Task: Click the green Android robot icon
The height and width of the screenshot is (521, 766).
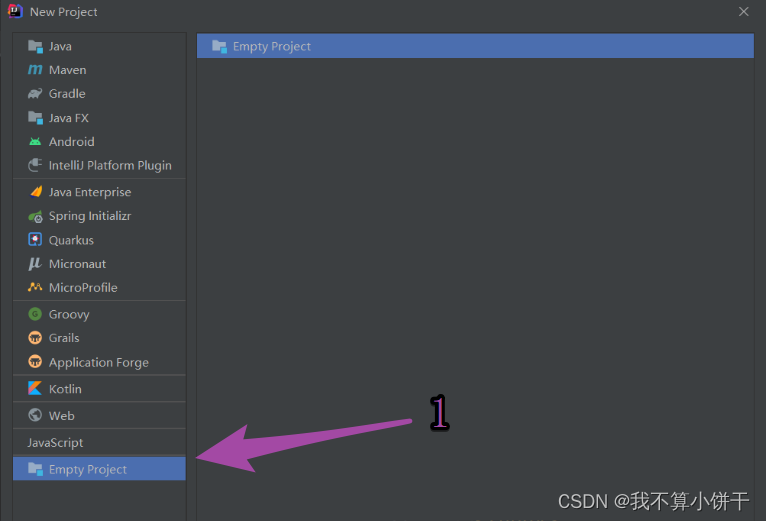Action: [x=35, y=142]
